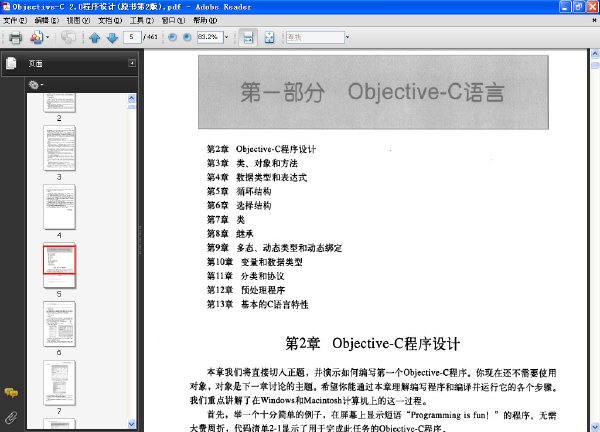Click the line 第6章 选择结构

pyautogui.click(x=239, y=205)
